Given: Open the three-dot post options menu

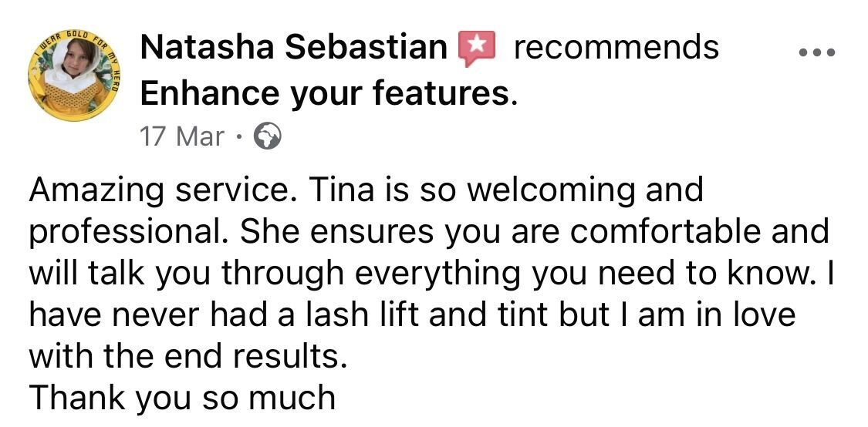Looking at the screenshot, I should [x=817, y=54].
